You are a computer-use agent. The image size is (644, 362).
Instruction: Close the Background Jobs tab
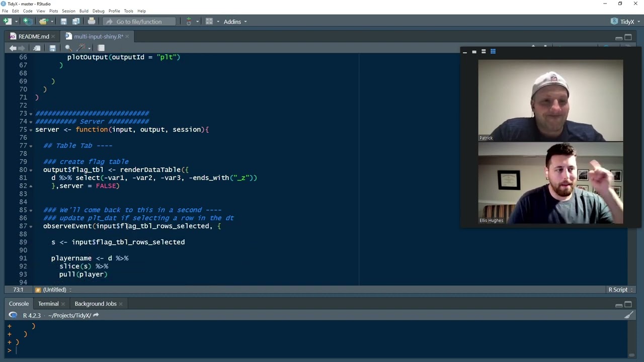121,304
